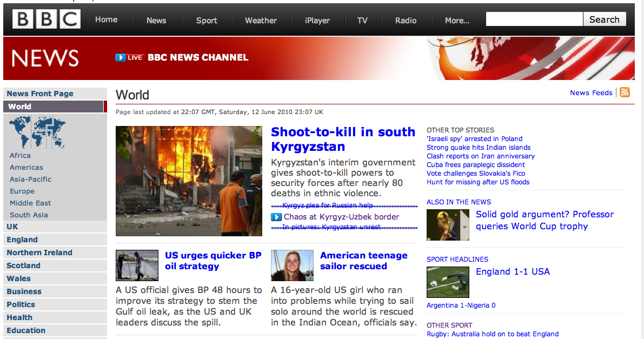The height and width of the screenshot is (339, 644).
Task: Open Argentina 1-Nigeria 0 link
Action: (461, 305)
